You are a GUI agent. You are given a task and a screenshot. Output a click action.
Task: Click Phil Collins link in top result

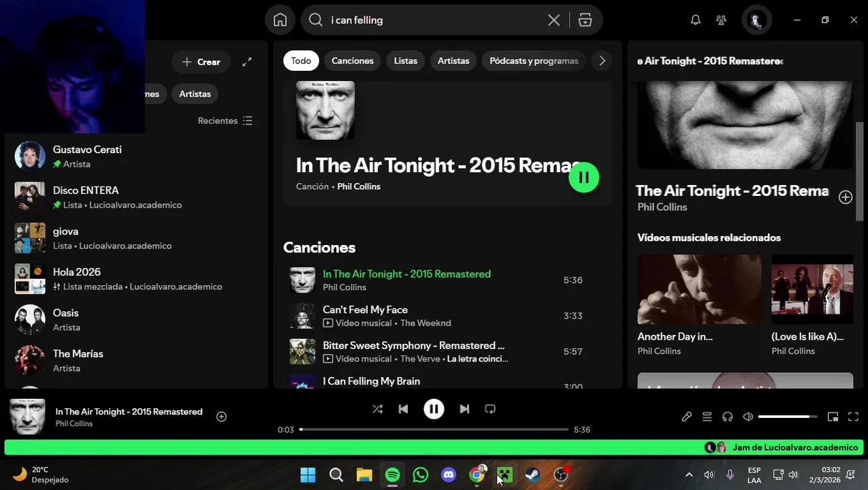359,186
